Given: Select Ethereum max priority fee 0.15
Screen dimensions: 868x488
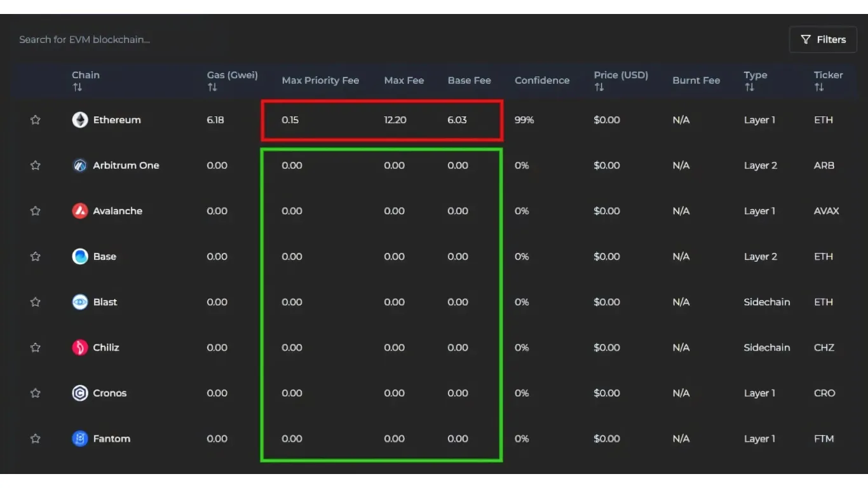Looking at the screenshot, I should point(290,120).
